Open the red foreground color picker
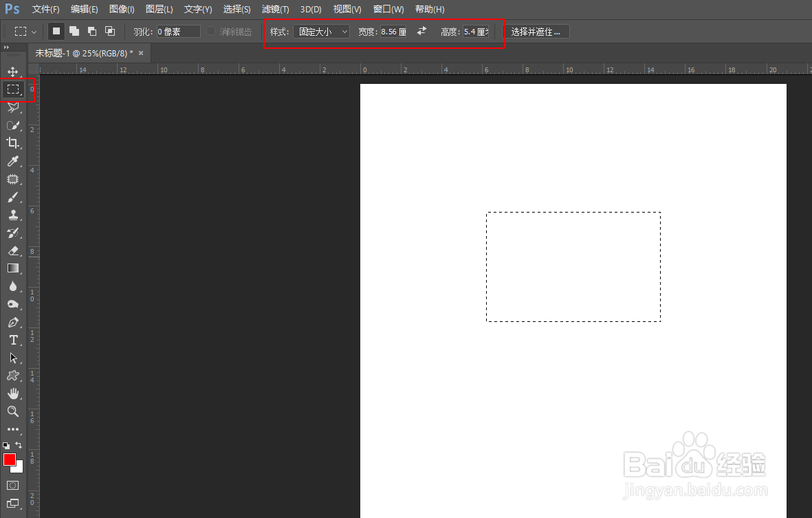The image size is (812, 518). [x=10, y=460]
